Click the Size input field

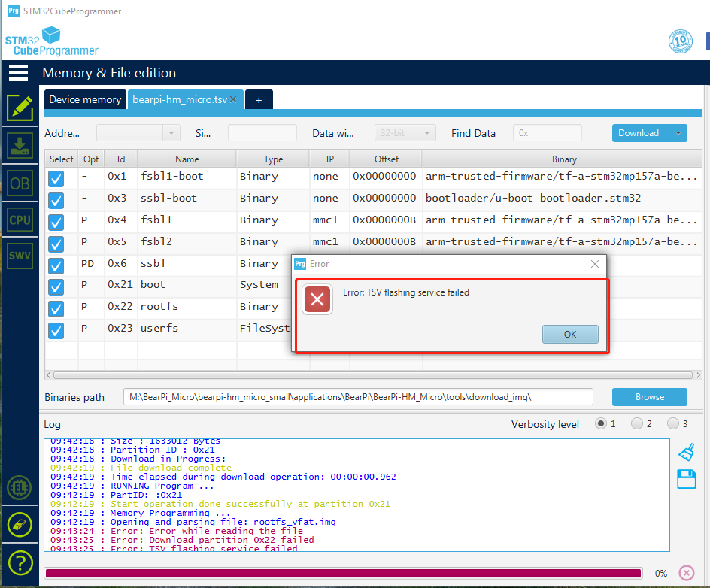tap(262, 133)
